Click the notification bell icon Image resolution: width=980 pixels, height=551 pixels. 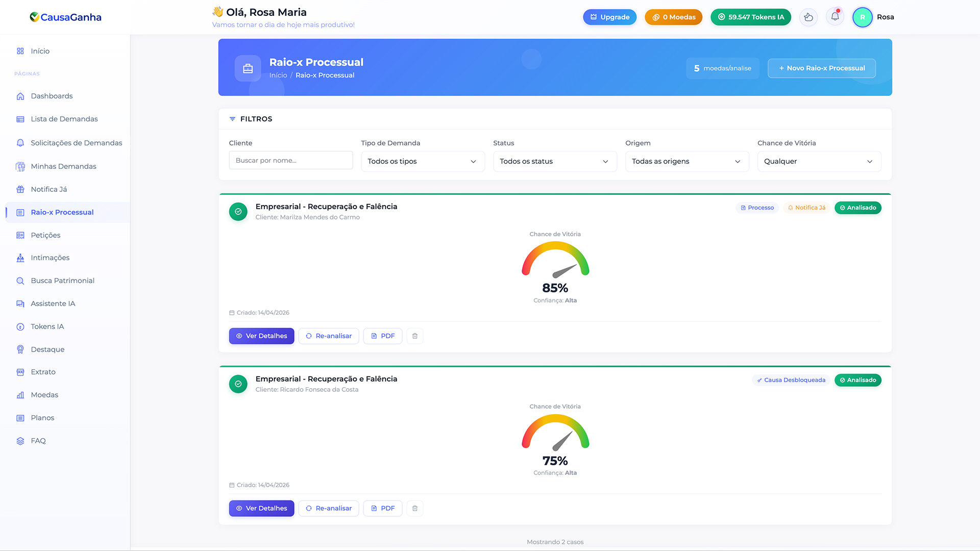(x=835, y=17)
